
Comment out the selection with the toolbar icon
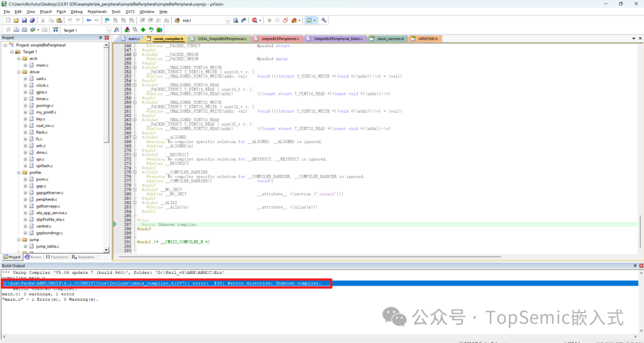point(159,20)
